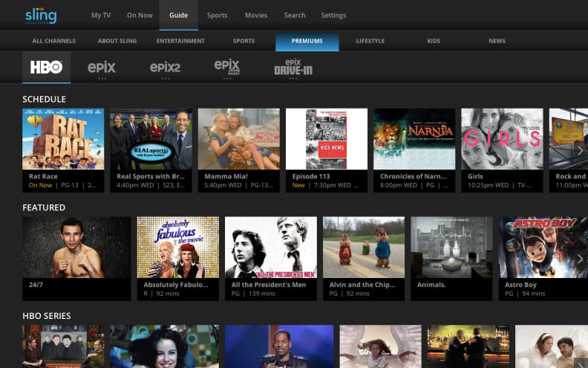Viewport: 588px width, 368px height.
Task: Switch to the SPORTS category tab
Action: [244, 41]
